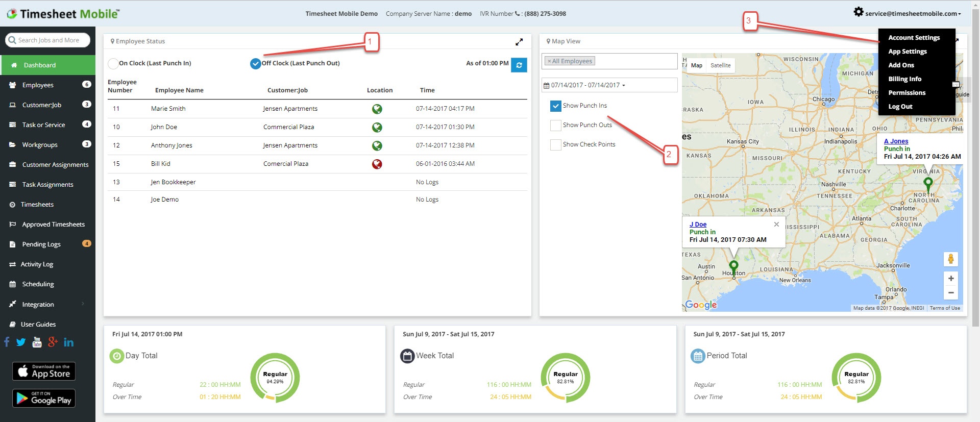Uncheck Show Punch Ins checkbox

click(556, 106)
